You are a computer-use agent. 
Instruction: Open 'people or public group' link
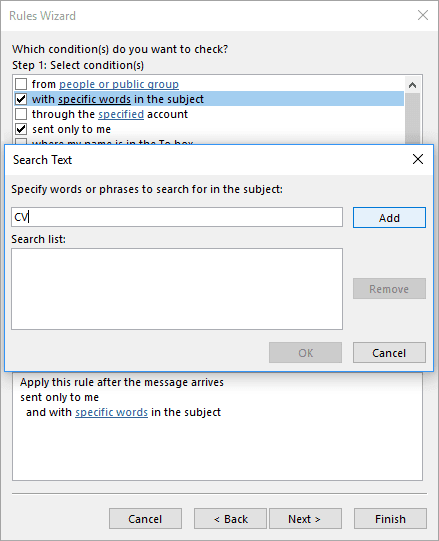[x=119, y=84]
